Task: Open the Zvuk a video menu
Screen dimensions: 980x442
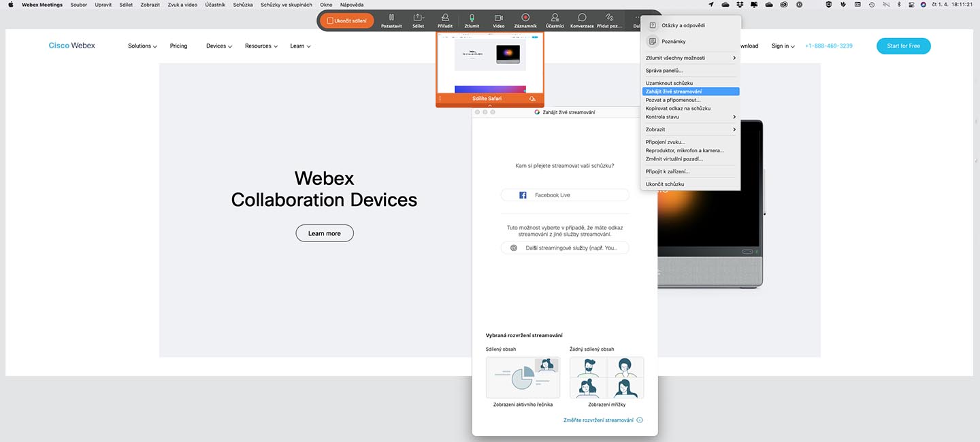Action: pyautogui.click(x=182, y=4)
